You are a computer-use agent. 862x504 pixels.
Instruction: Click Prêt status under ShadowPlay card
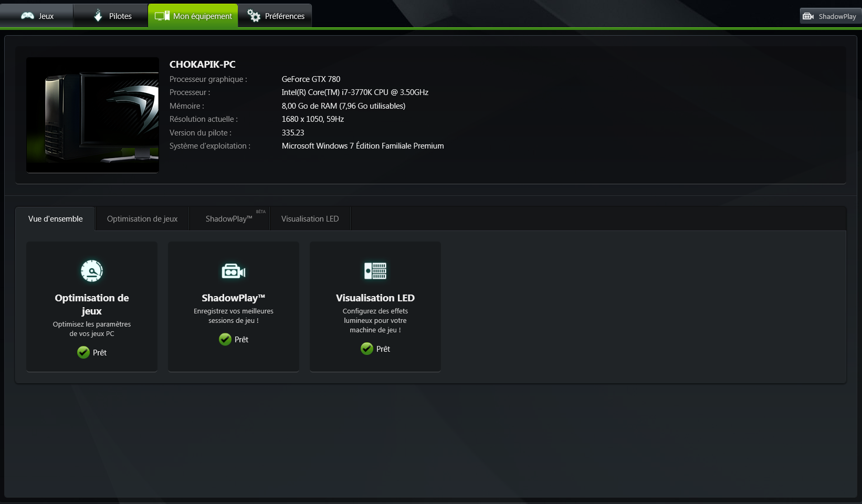tap(241, 340)
